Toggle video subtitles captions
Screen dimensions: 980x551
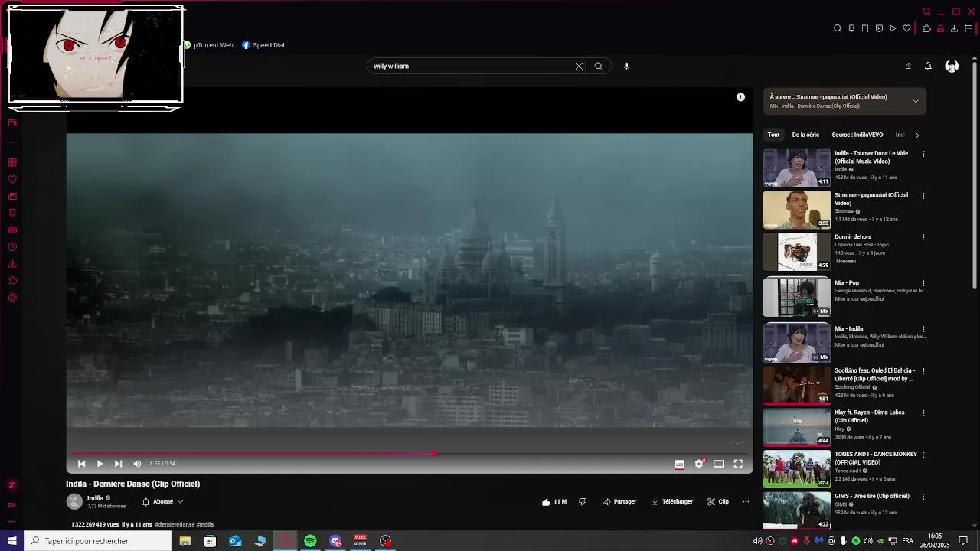point(679,464)
